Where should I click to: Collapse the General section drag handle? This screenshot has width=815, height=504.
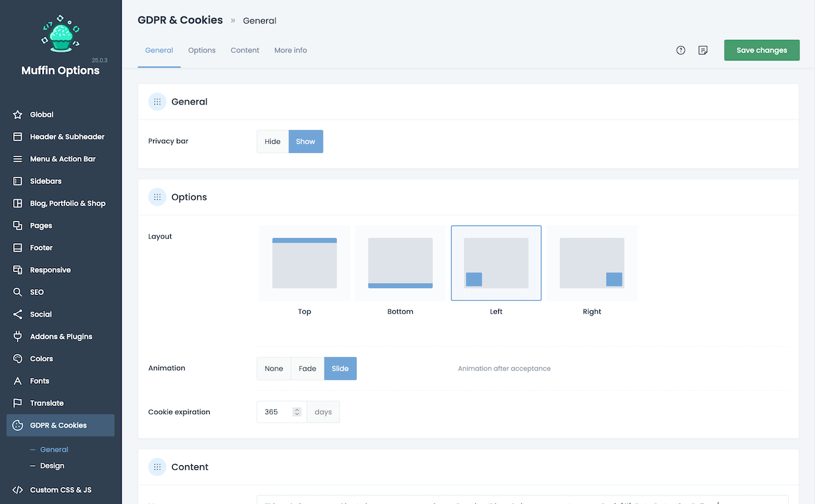click(x=157, y=102)
